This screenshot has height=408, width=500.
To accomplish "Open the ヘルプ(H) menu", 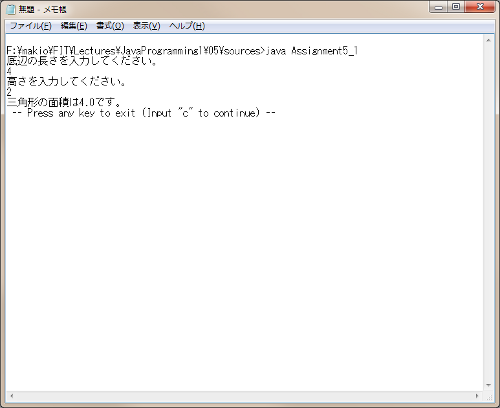I will (x=187, y=26).
